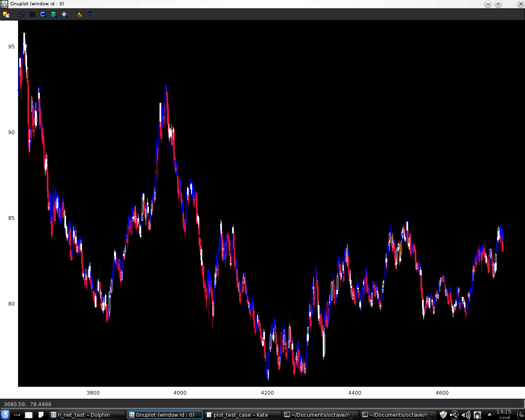This screenshot has height=420, width=525.
Task: Click the Replot refresh icon
Action: click(x=22, y=14)
